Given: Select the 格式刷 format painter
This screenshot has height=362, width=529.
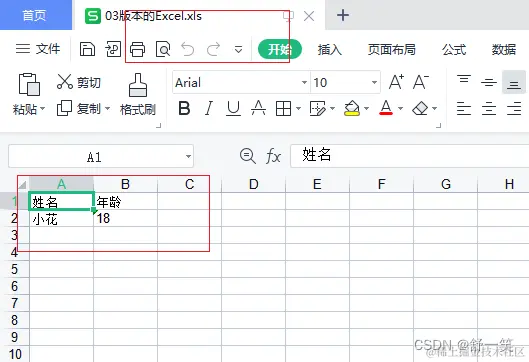Looking at the screenshot, I should 138,94.
